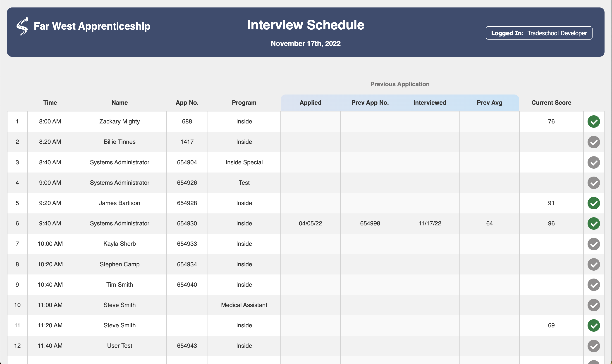The image size is (612, 364).
Task: Click the Logged In Tradeschool Developer box
Action: click(x=539, y=33)
